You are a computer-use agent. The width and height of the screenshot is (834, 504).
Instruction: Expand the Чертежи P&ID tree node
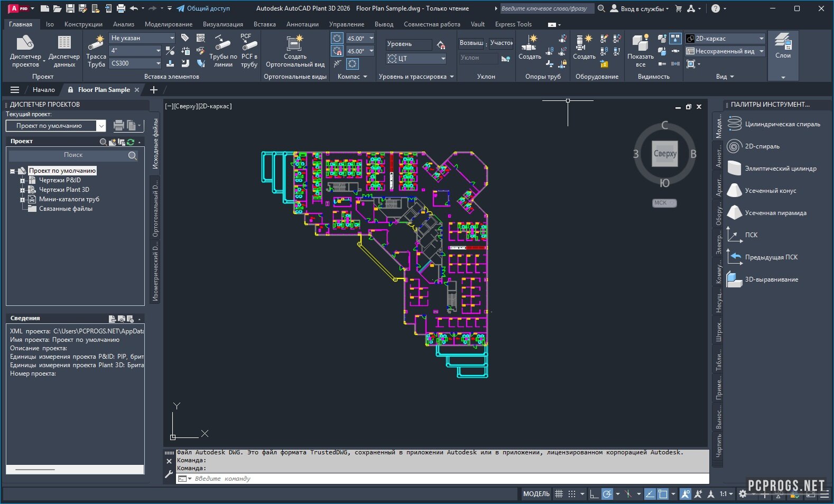[23, 181]
